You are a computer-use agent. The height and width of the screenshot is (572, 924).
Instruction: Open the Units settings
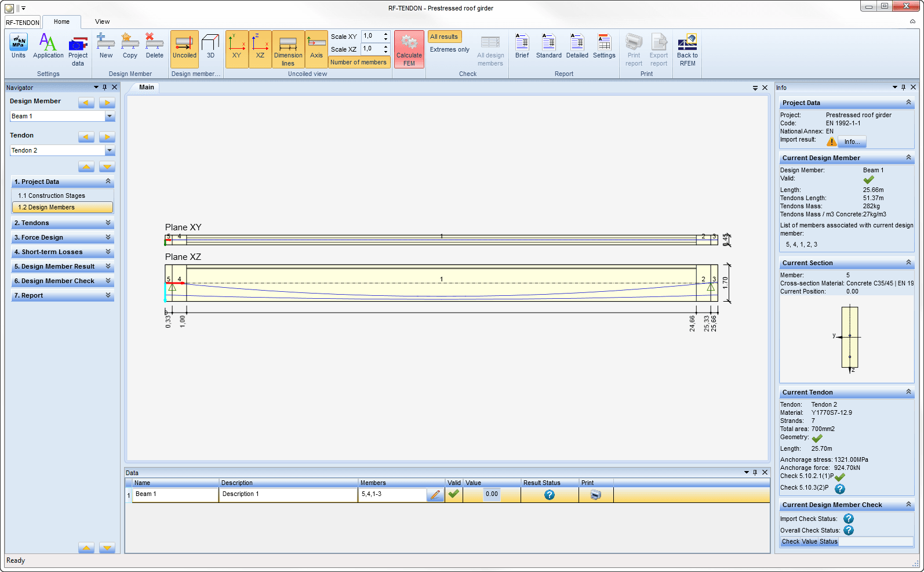pyautogui.click(x=19, y=46)
